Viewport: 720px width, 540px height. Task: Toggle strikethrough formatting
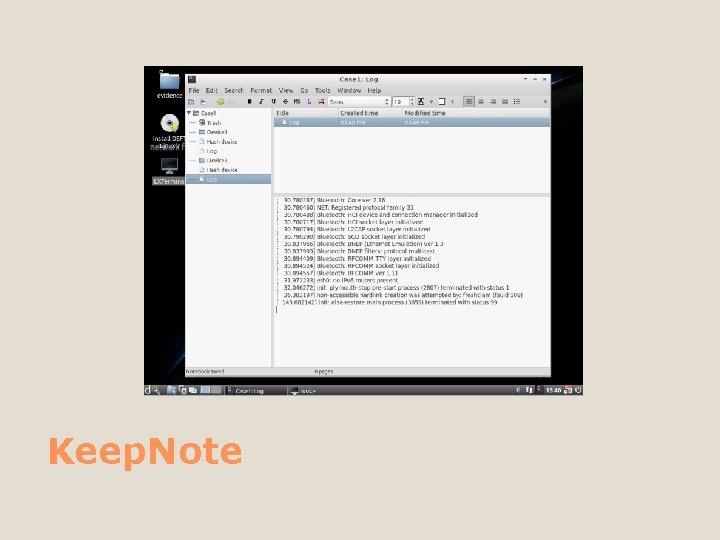(285, 101)
